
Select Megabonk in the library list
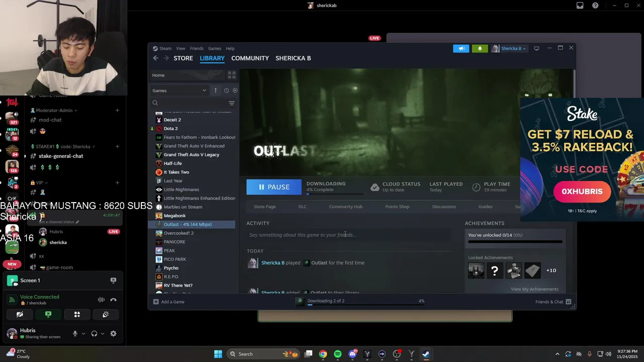pyautogui.click(x=175, y=216)
